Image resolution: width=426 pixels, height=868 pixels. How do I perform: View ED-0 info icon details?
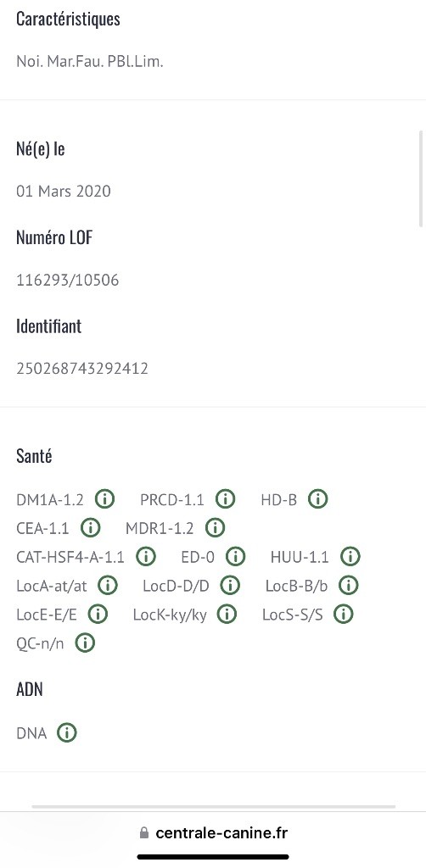[x=235, y=556]
